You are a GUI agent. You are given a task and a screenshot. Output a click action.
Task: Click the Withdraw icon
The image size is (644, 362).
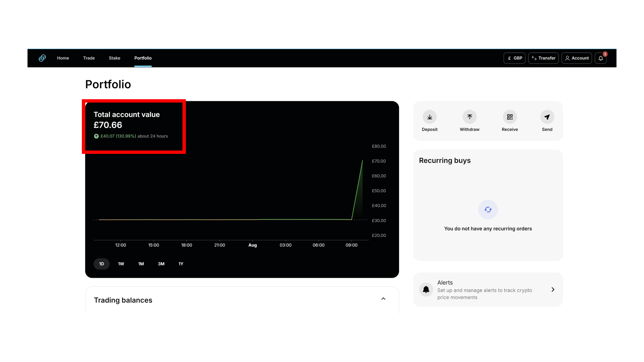click(x=470, y=117)
